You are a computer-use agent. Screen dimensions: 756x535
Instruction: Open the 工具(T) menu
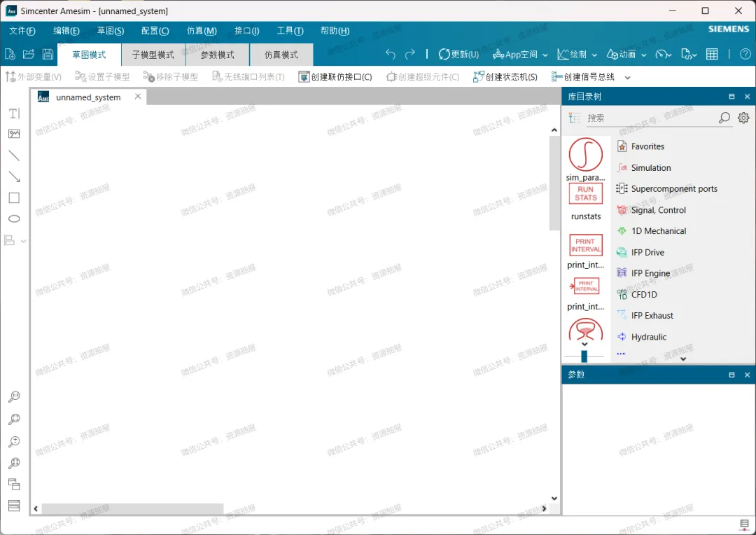[290, 31]
